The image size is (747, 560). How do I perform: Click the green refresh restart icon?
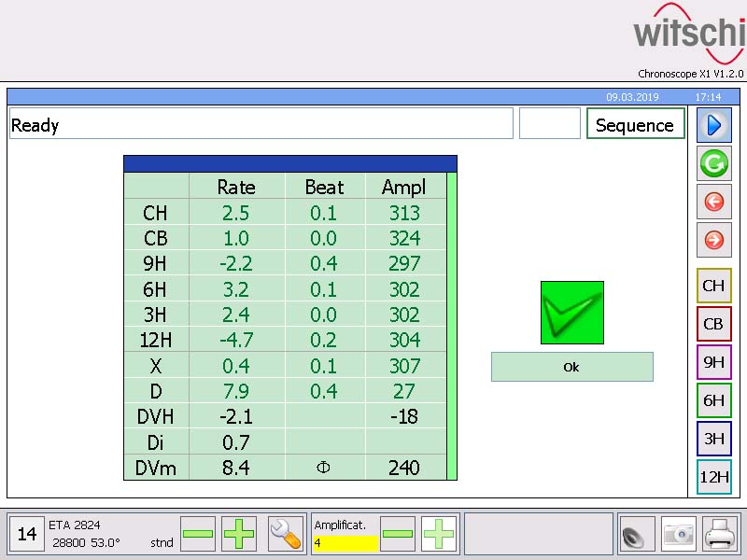point(714,163)
